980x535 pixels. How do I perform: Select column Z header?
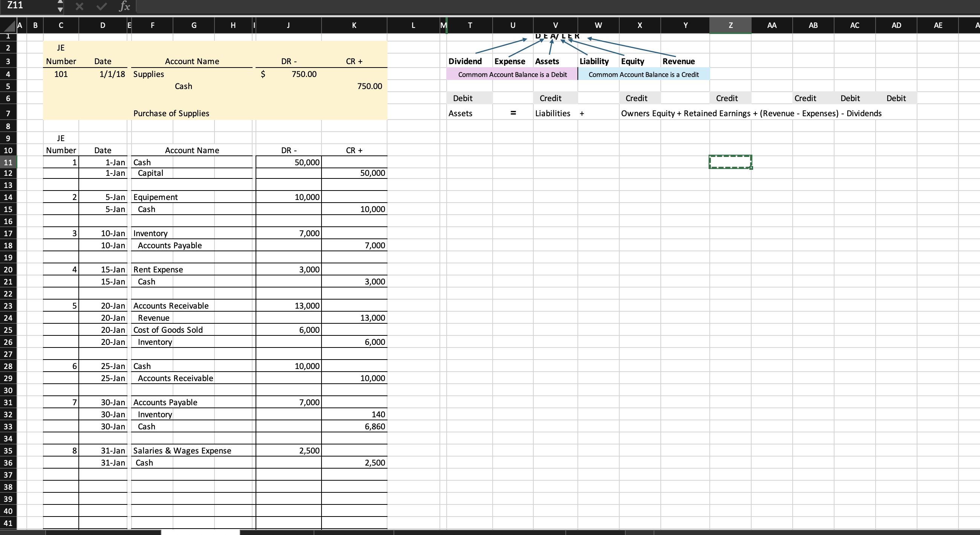pyautogui.click(x=730, y=26)
